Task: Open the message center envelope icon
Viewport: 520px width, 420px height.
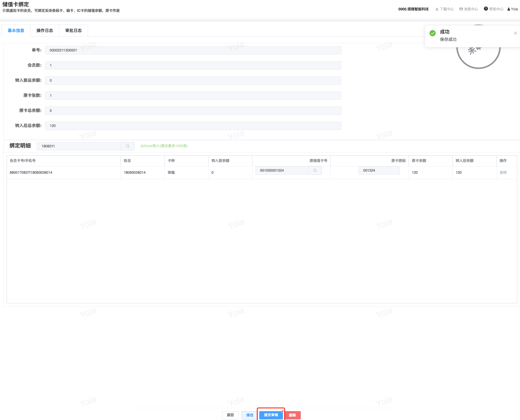Action: point(461,9)
